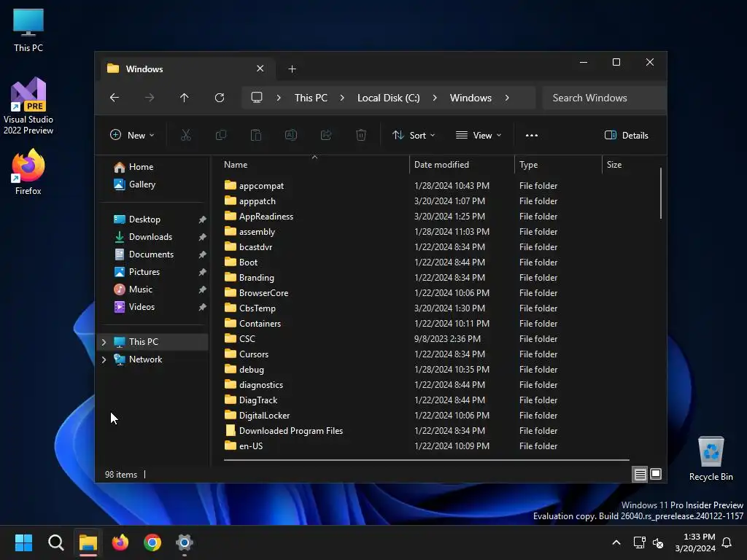Image resolution: width=747 pixels, height=560 pixels.
Task: Open the clock showing 1:33 PM
Action: pos(695,542)
